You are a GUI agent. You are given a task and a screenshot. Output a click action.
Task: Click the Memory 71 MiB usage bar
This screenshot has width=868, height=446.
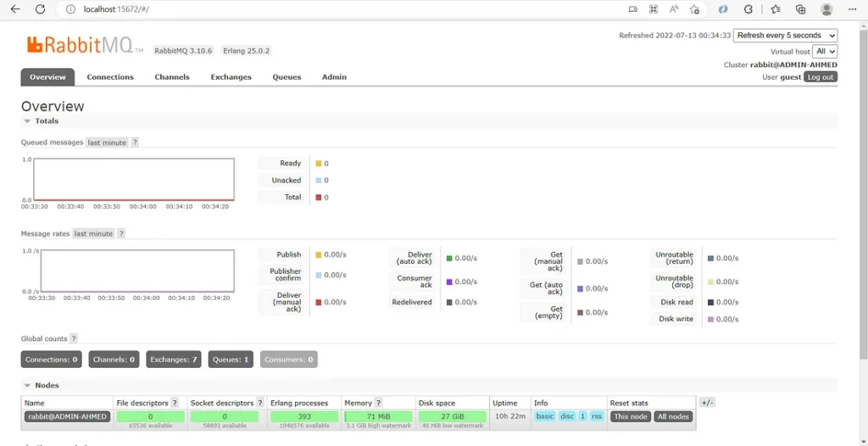coord(378,416)
